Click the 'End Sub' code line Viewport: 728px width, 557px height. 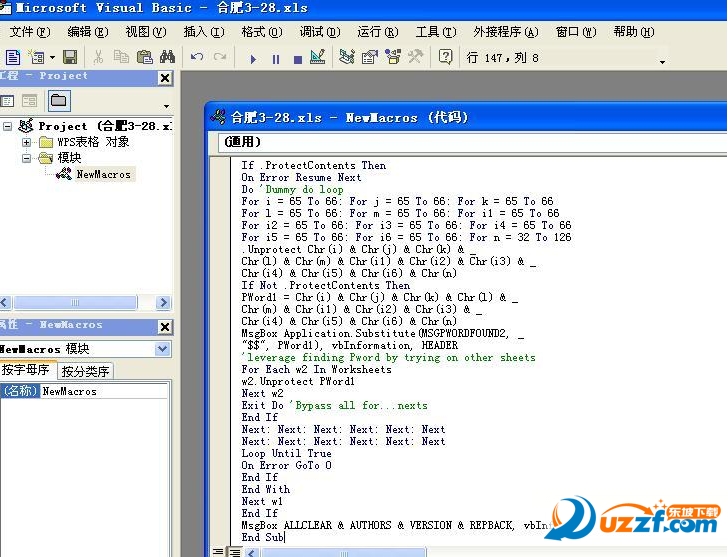click(x=263, y=538)
